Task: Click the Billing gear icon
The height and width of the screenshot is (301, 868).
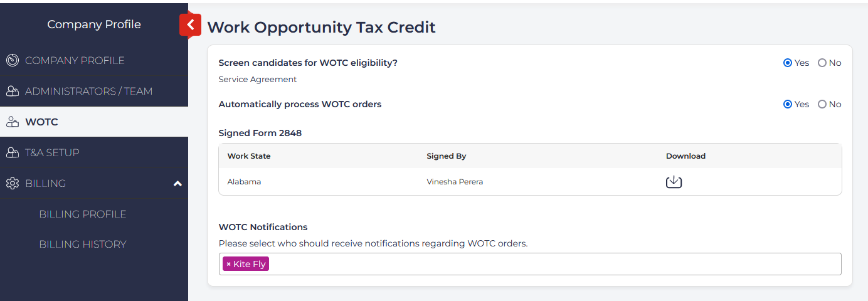Action: click(13, 183)
